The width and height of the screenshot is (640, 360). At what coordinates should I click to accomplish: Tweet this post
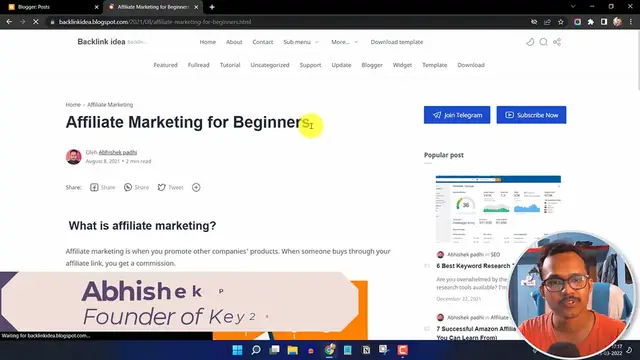[x=171, y=187]
